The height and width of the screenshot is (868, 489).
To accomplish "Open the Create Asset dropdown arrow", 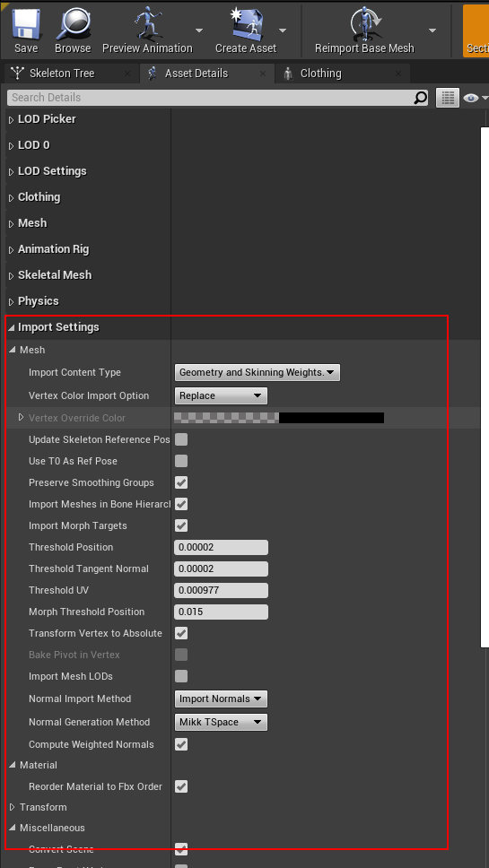I will tap(283, 30).
